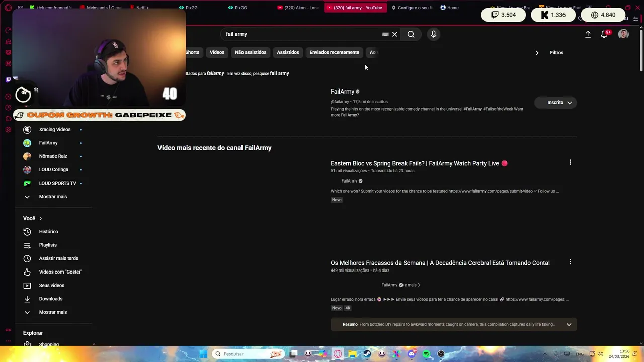Open Spotify from the taskbar
Image resolution: width=644 pixels, height=362 pixels.
[426, 354]
